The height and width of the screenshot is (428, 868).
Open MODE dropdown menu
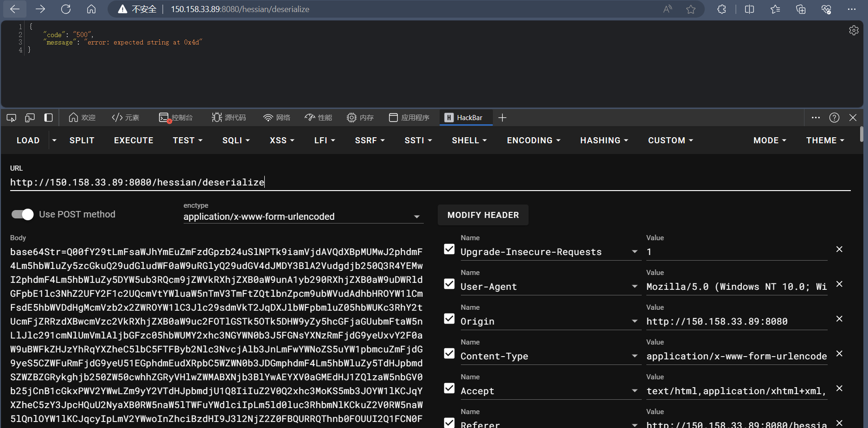(x=770, y=140)
